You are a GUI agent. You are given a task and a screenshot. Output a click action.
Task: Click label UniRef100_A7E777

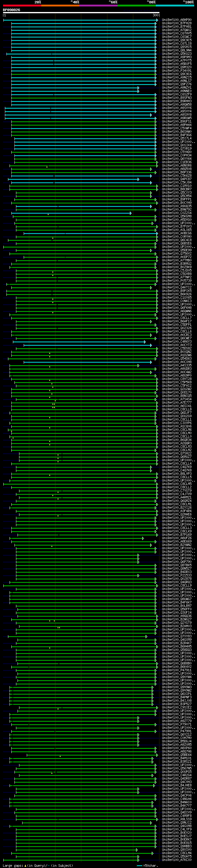[177, 403]
